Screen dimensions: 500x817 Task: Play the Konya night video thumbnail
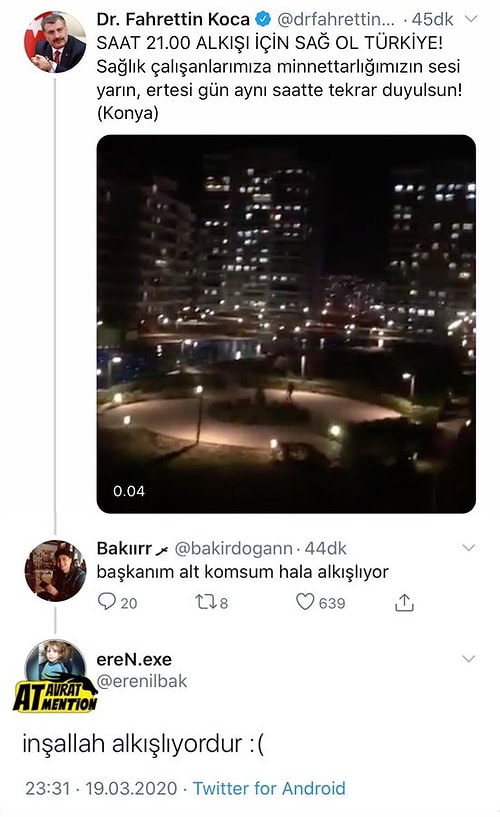coord(286,324)
